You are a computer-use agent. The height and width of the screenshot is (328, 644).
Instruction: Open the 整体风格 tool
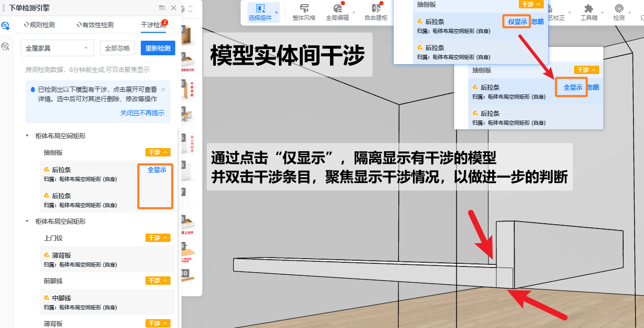tap(304, 12)
